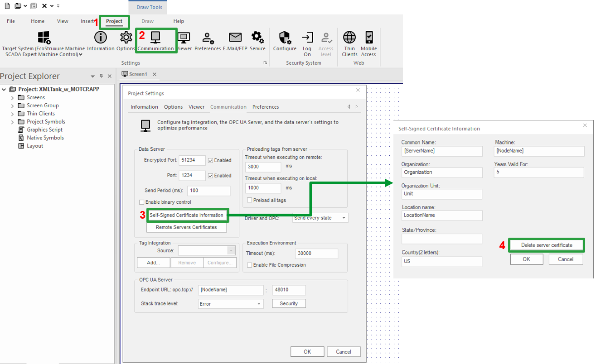Viewport: 596px width, 364px height.
Task: Click the Endpoint URL NodeName field
Action: pos(231,290)
